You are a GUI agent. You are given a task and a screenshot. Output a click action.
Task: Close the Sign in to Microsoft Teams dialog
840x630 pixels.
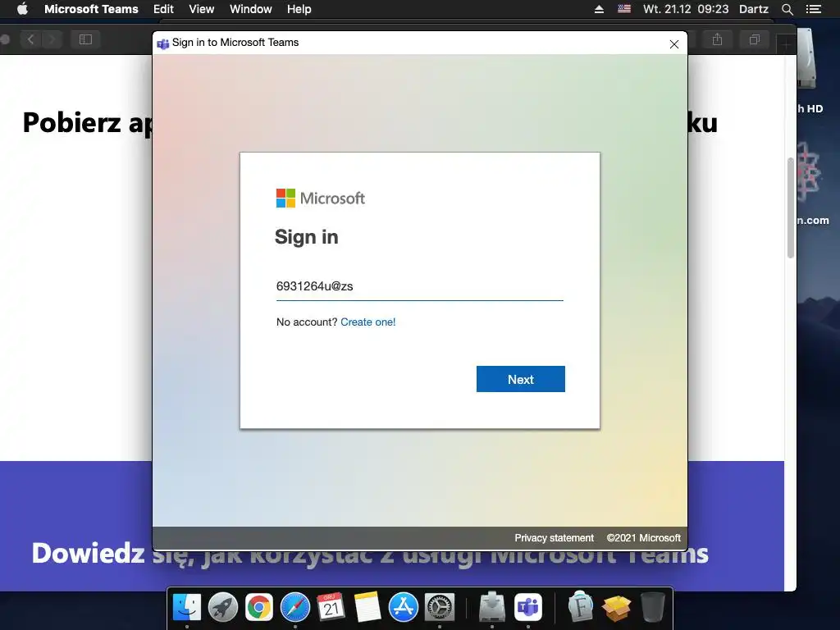tap(674, 44)
